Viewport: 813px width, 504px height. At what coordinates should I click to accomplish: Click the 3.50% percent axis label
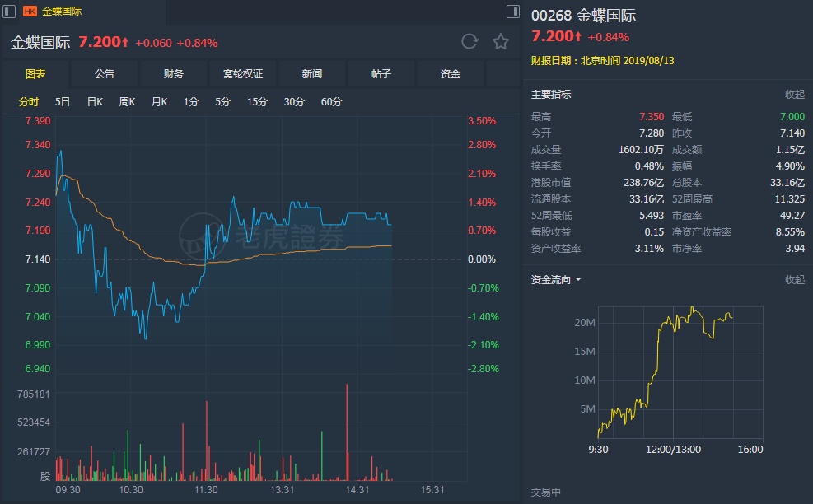click(482, 121)
